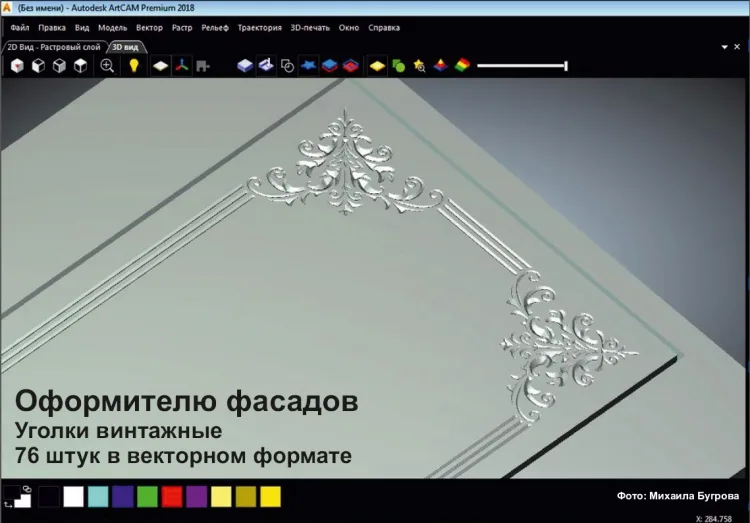The width and height of the screenshot is (750, 523).
Task: Toggle the machine toolpath simulation icon
Action: coord(266,66)
